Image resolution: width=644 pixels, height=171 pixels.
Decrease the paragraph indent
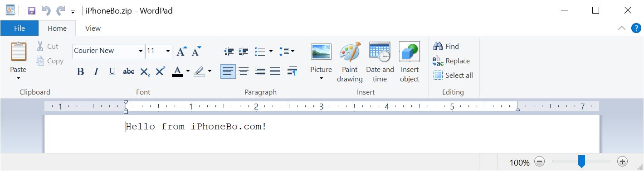pyautogui.click(x=229, y=51)
